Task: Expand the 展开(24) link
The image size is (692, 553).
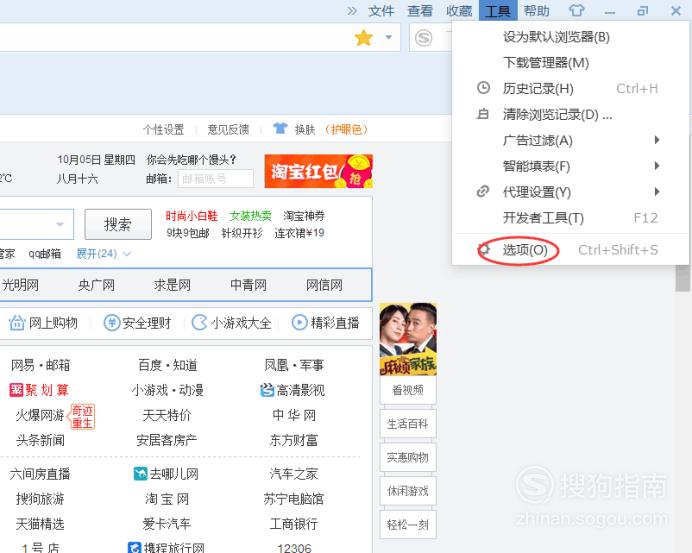Action: pyautogui.click(x=104, y=254)
